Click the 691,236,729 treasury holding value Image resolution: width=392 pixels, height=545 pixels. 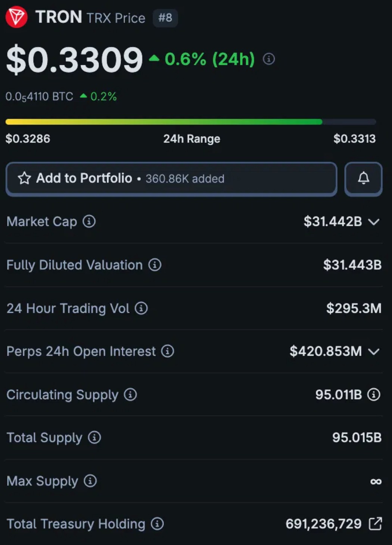[x=324, y=524]
